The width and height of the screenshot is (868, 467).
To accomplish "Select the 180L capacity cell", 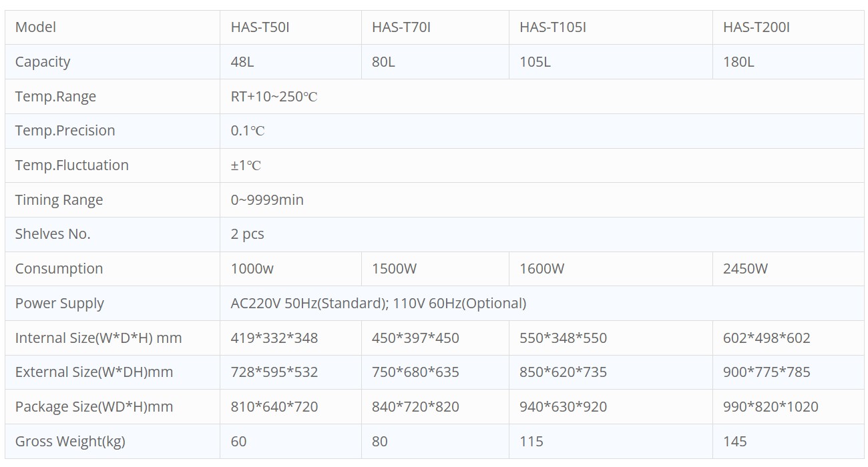I will click(x=738, y=62).
